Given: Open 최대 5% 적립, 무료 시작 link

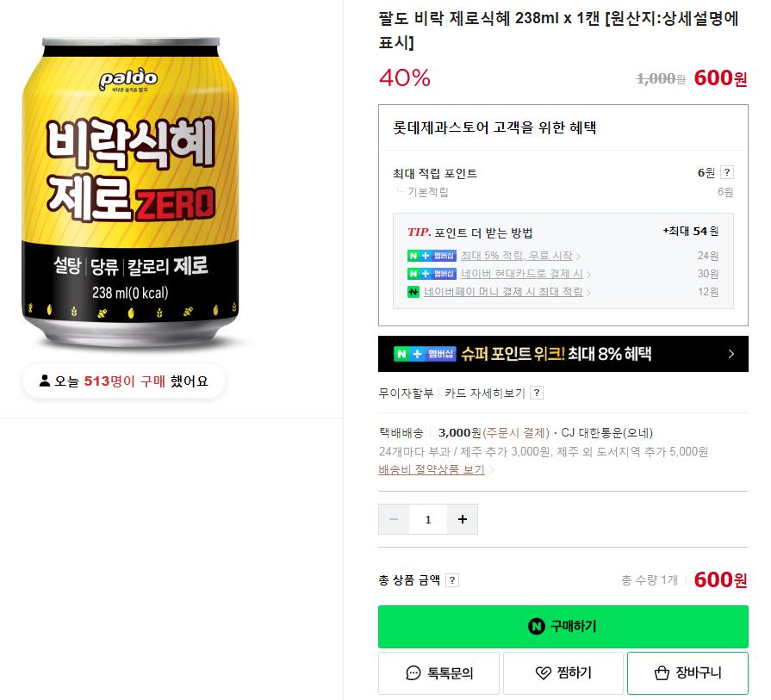Looking at the screenshot, I should click(517, 256).
